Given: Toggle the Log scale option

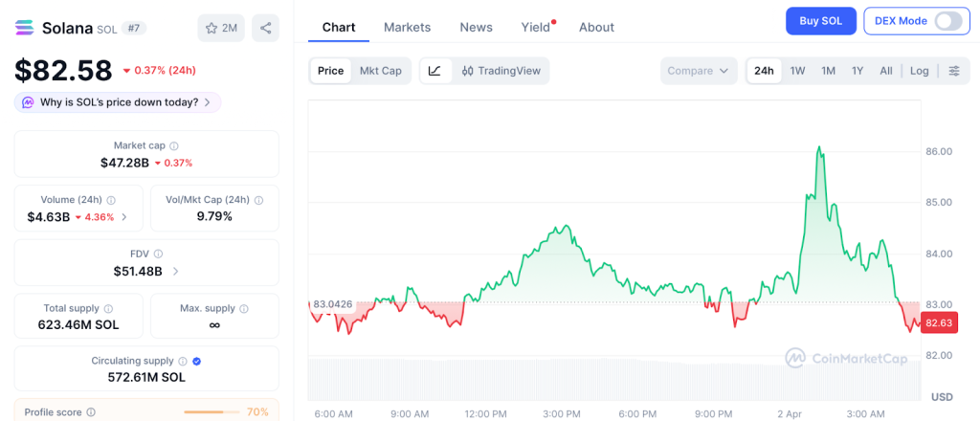Looking at the screenshot, I should tap(919, 71).
